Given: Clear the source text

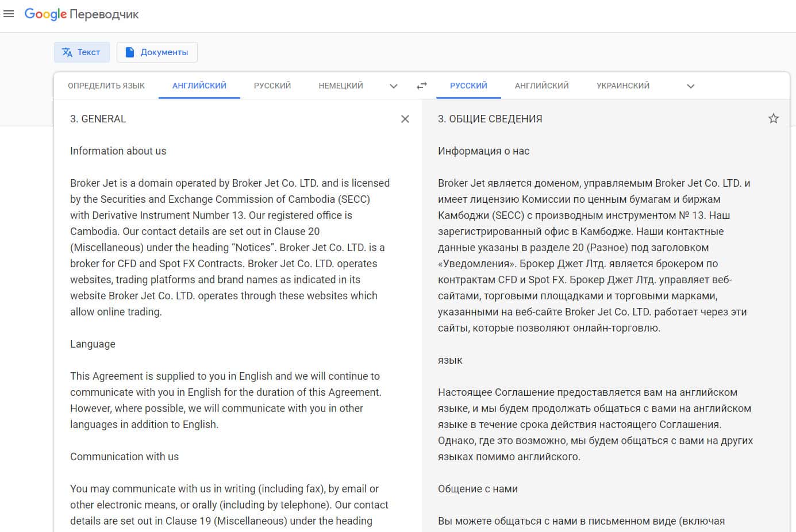Looking at the screenshot, I should tap(405, 119).
